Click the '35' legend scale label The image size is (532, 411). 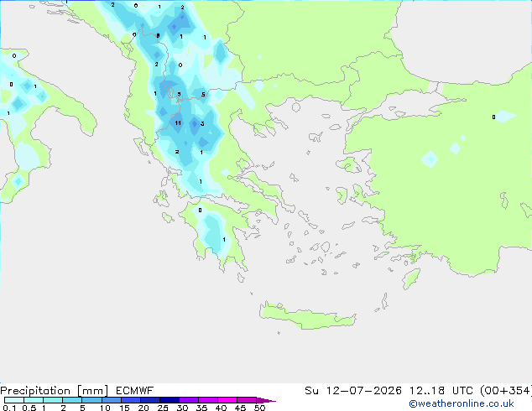201,408
